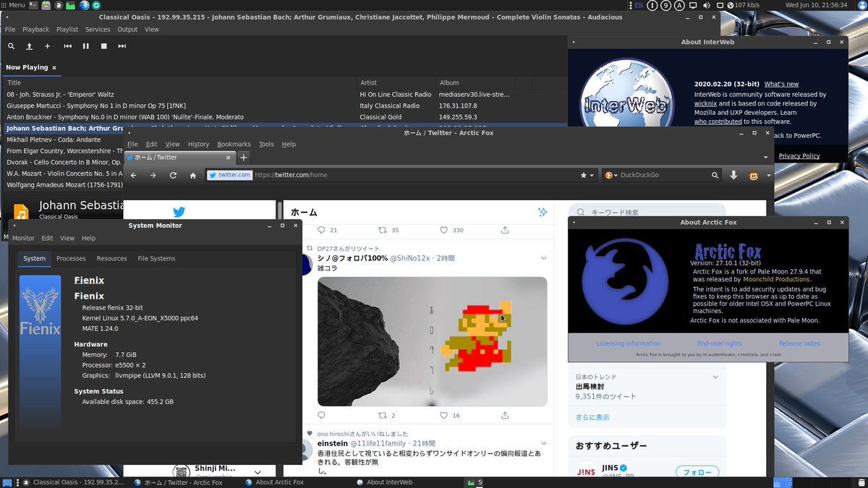Retweet the ShiNo12x tweet with 2 retweets

(383, 415)
